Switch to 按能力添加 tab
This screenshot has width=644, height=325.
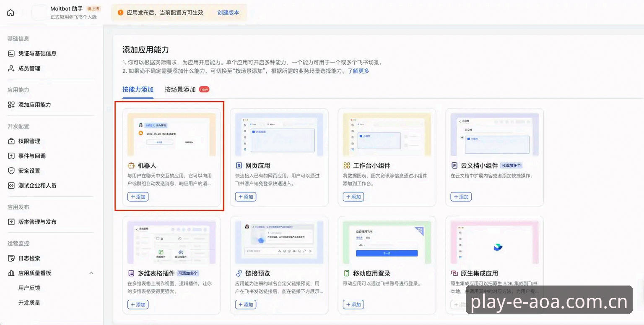click(x=138, y=89)
